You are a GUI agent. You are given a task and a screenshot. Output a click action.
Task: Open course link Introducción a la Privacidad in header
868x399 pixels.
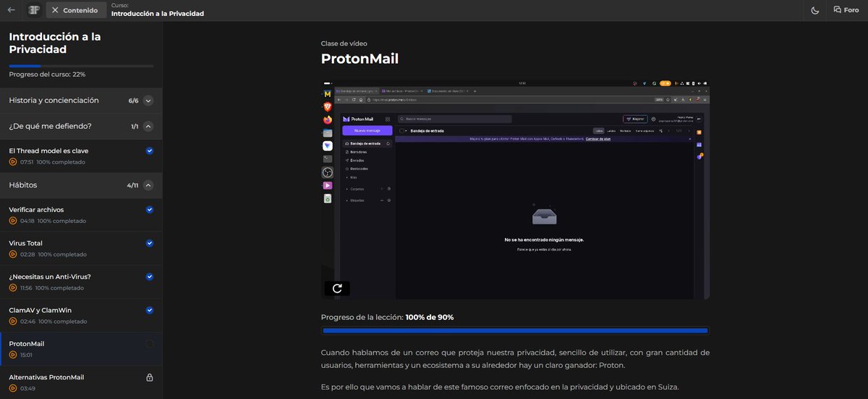[158, 14]
